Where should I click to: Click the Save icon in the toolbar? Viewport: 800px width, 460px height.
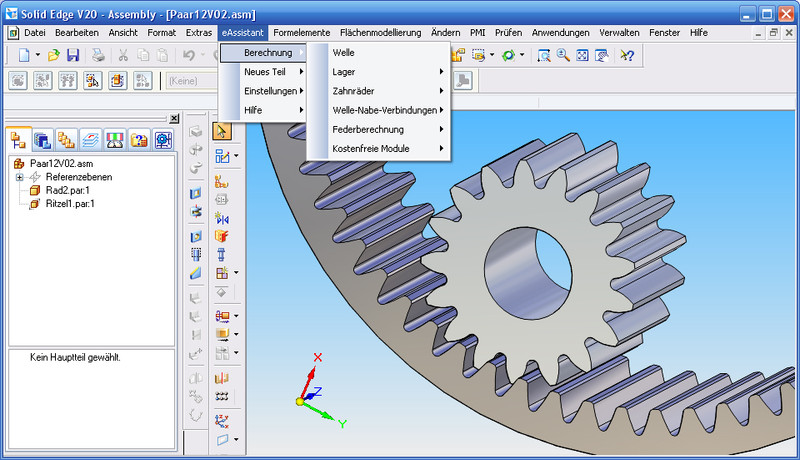point(73,55)
